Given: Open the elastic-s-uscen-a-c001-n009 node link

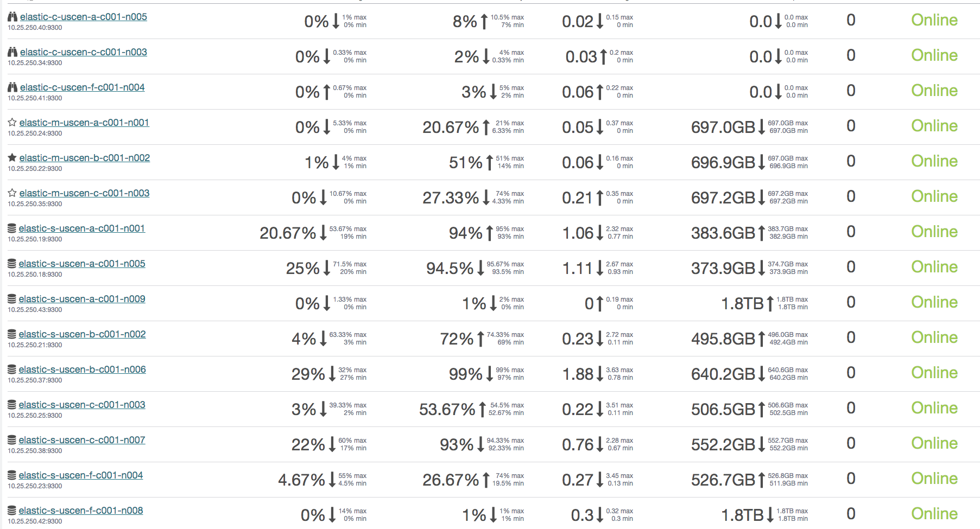Looking at the screenshot, I should click(x=82, y=299).
